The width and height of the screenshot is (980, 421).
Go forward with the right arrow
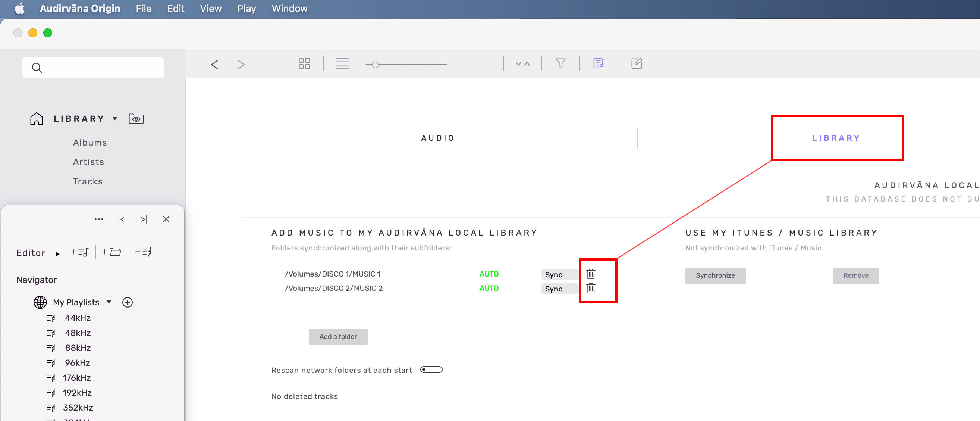click(x=241, y=64)
